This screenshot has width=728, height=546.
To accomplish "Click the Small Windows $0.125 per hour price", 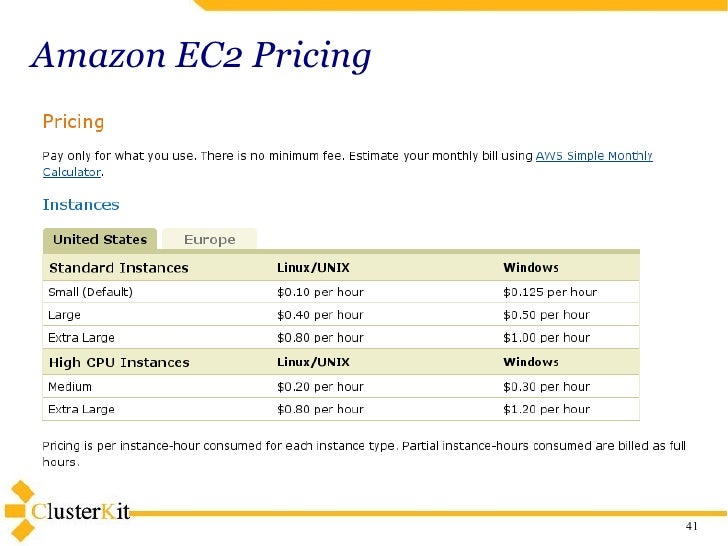I will coord(550,292).
